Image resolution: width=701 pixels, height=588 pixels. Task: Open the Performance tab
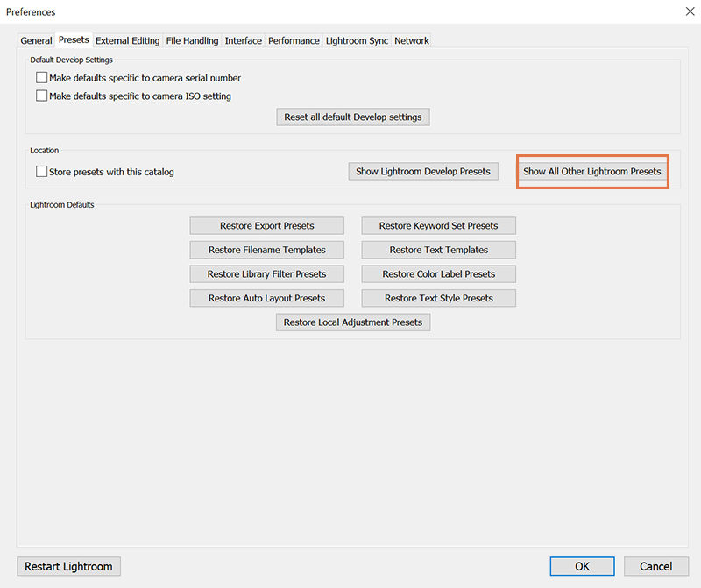(x=294, y=40)
